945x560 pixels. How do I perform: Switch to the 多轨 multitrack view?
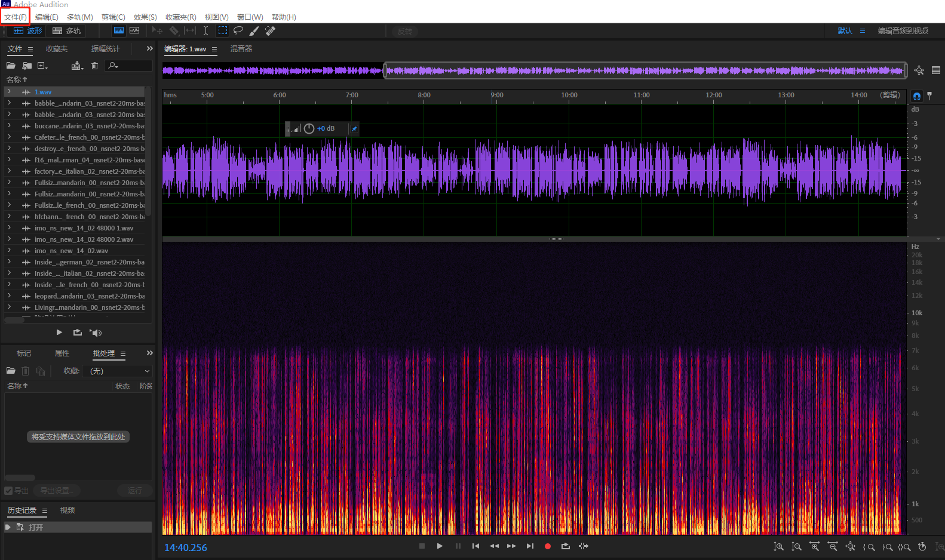pos(66,31)
